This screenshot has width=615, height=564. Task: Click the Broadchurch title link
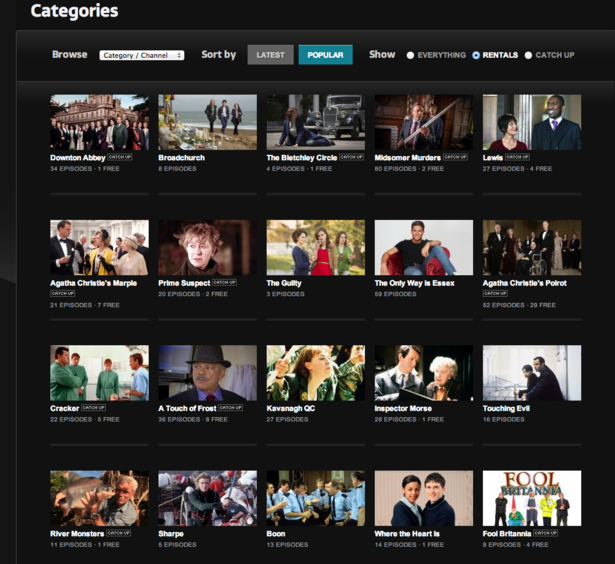click(x=182, y=158)
